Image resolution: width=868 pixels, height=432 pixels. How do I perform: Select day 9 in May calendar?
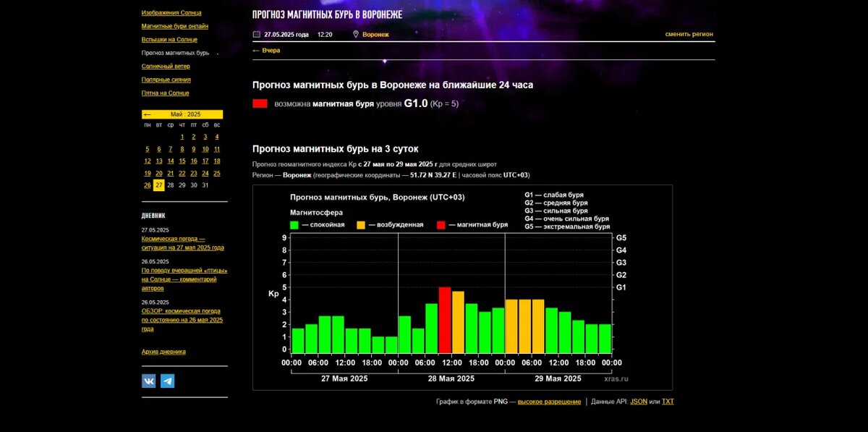(194, 149)
